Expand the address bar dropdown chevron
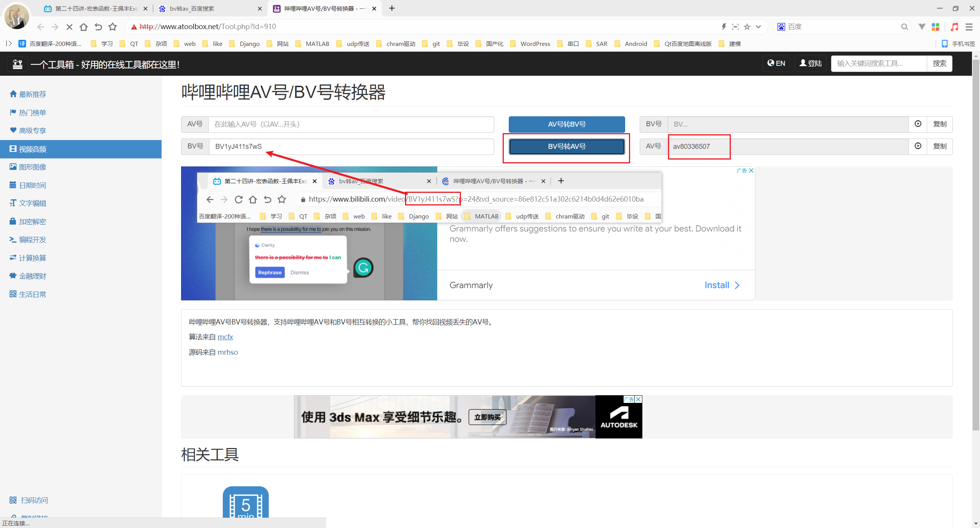This screenshot has height=528, width=980. [758, 27]
